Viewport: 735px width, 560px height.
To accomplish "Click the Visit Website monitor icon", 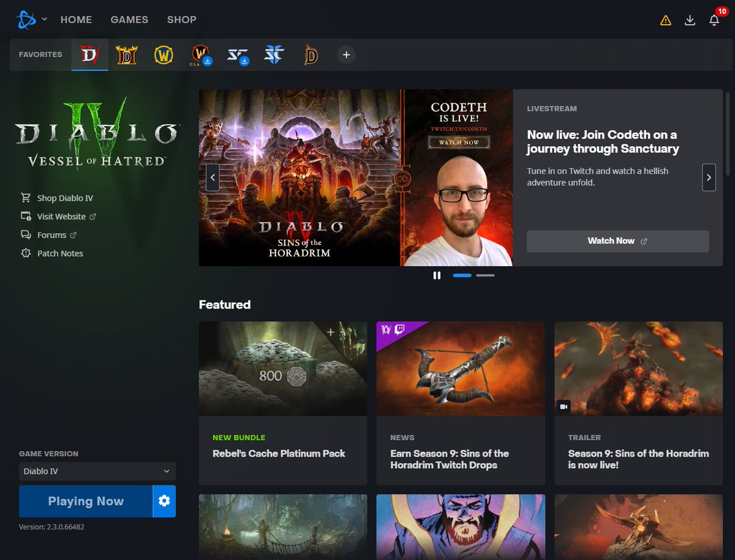I will [26, 216].
